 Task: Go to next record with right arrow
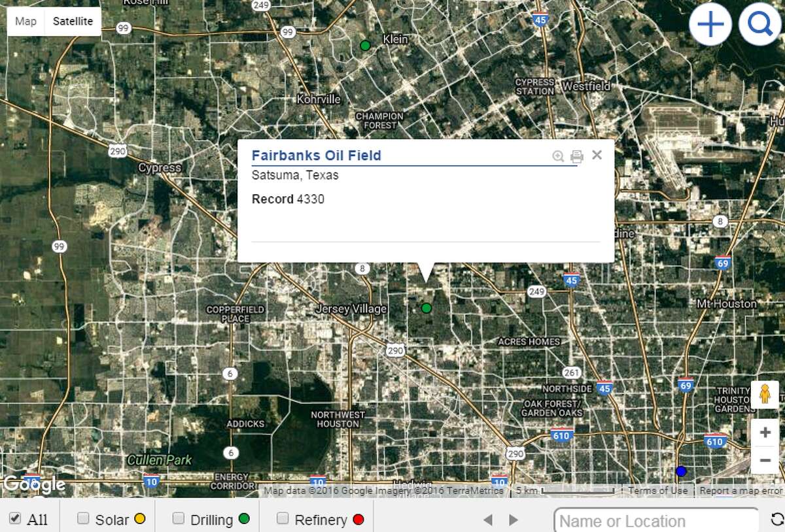pyautogui.click(x=512, y=518)
